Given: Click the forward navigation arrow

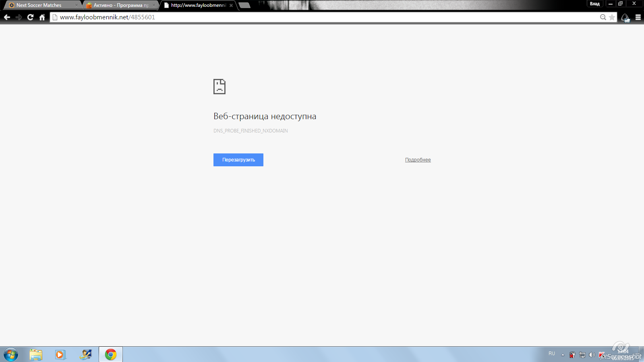Looking at the screenshot, I should (19, 17).
